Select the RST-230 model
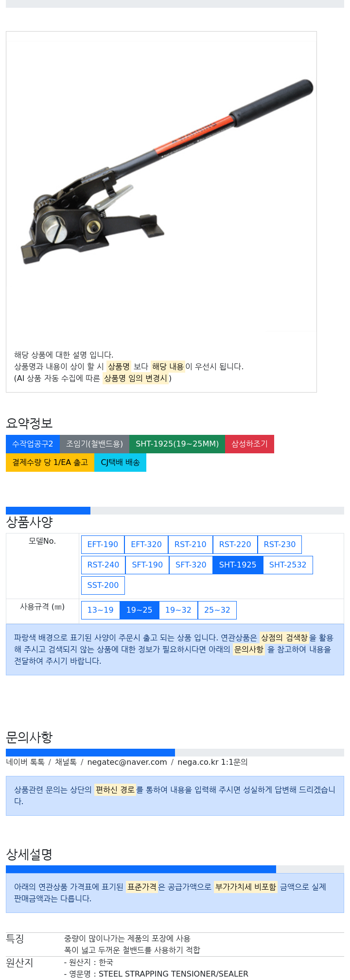 pos(280,544)
